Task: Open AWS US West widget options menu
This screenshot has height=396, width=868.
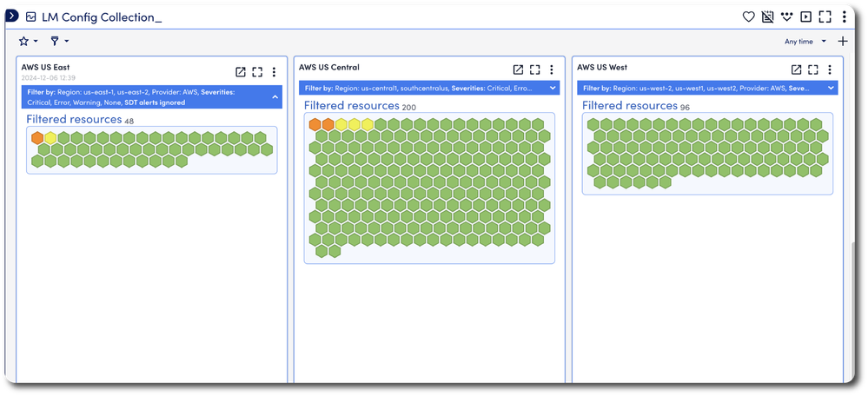Action: pos(830,69)
